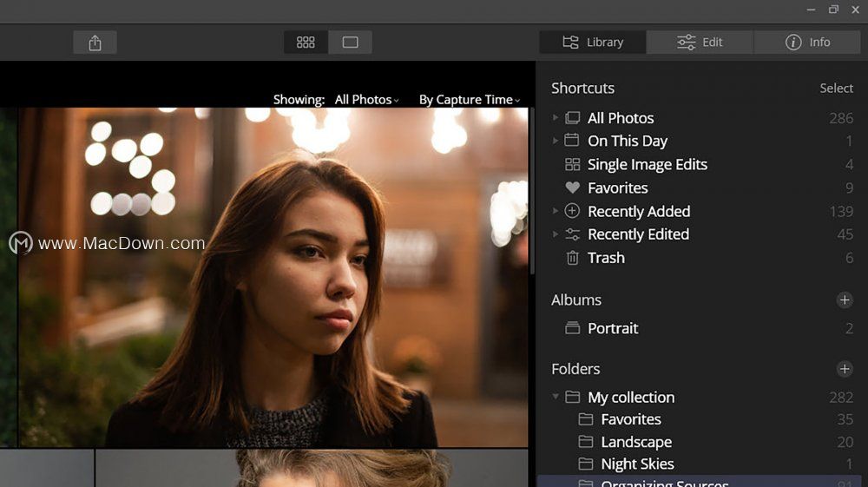Expand the On This Day arrow
The image size is (868, 487).
[556, 141]
